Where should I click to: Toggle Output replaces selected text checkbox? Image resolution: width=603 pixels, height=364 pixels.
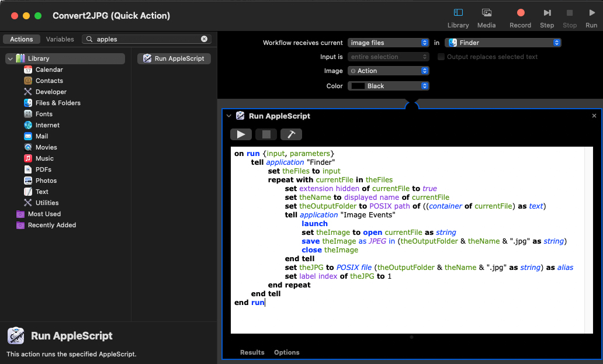(x=441, y=57)
